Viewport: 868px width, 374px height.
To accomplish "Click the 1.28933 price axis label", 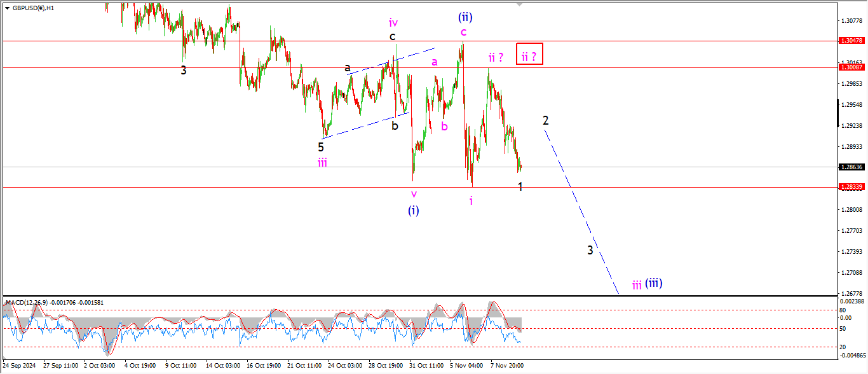I will [850, 146].
